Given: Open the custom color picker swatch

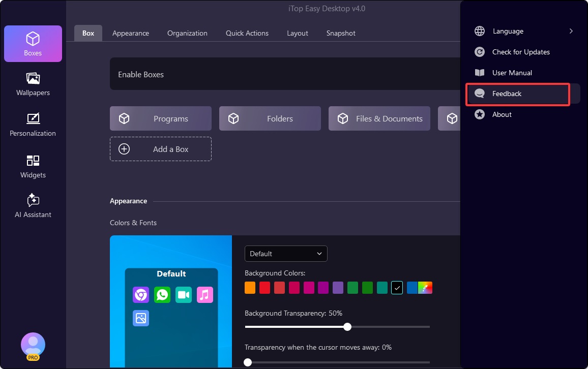Looking at the screenshot, I should click(x=425, y=288).
